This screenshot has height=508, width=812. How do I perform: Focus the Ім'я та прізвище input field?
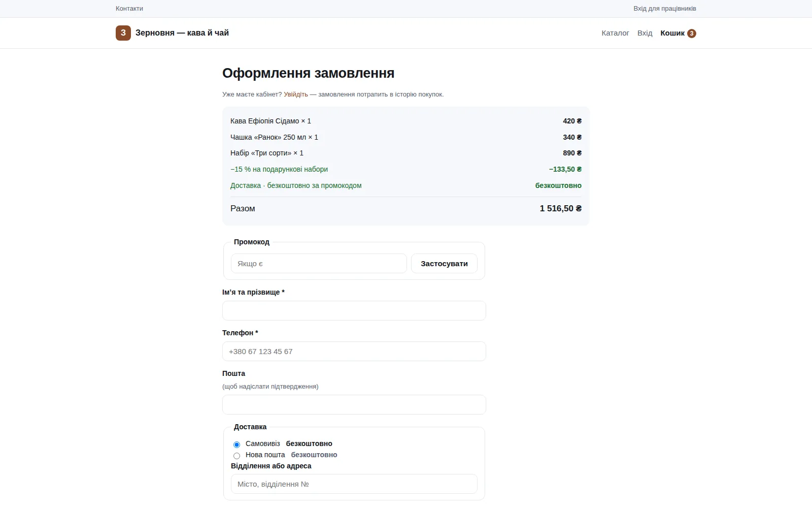pos(354,311)
